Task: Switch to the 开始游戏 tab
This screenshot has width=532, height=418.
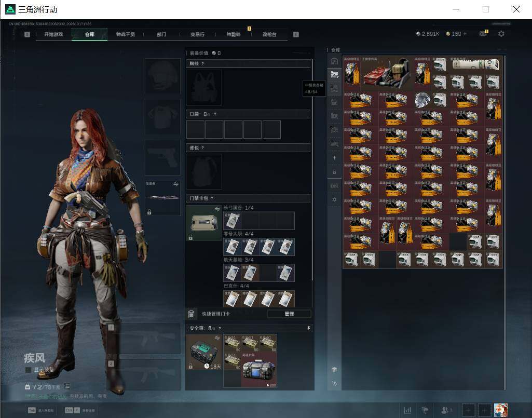Action: point(53,34)
